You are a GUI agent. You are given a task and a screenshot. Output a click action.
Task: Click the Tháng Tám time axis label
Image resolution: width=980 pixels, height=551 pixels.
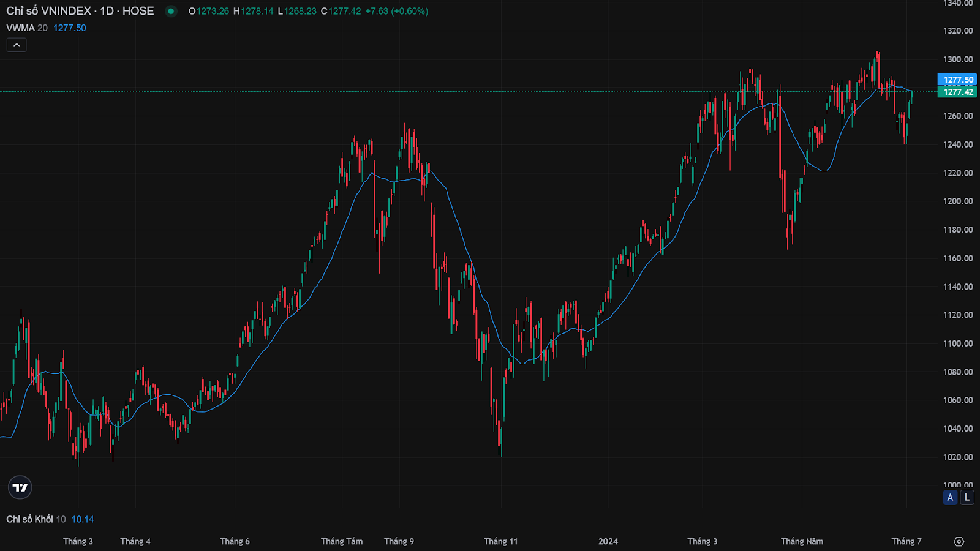(x=342, y=541)
